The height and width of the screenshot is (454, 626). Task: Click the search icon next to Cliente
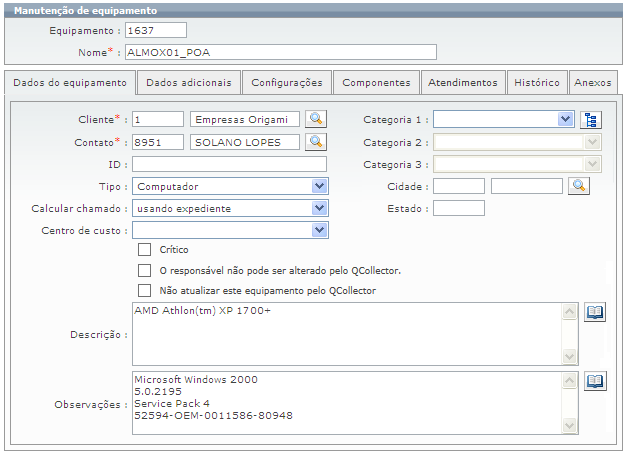[316, 120]
